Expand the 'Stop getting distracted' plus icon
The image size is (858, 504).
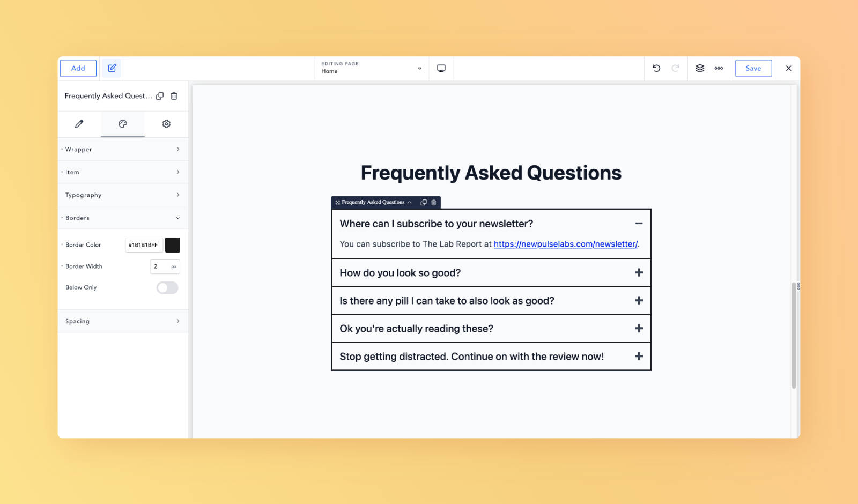point(639,357)
